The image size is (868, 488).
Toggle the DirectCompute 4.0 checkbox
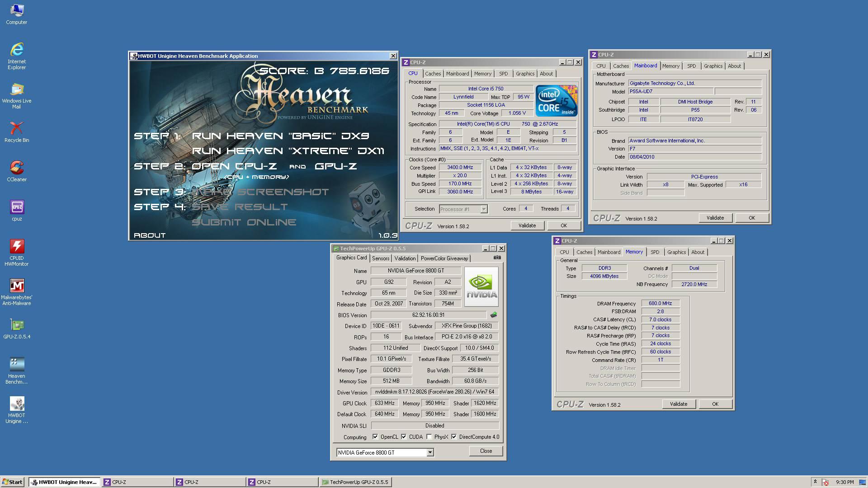coord(454,437)
